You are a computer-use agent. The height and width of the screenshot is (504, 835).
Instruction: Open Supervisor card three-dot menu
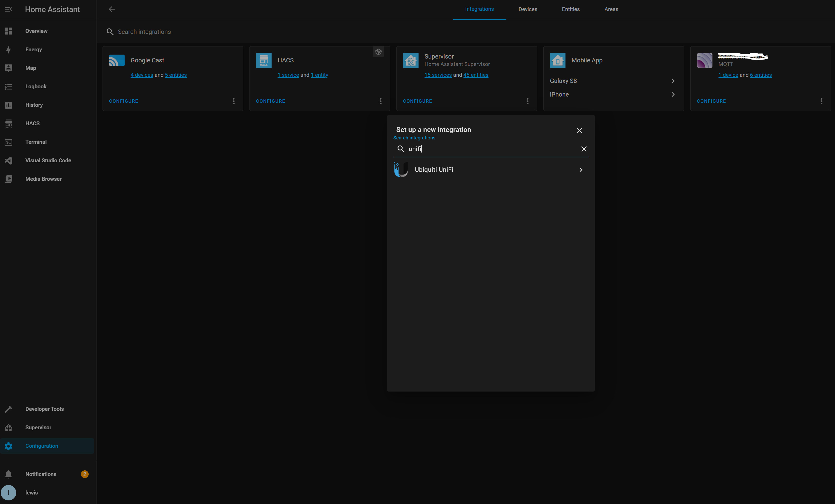pyautogui.click(x=528, y=101)
